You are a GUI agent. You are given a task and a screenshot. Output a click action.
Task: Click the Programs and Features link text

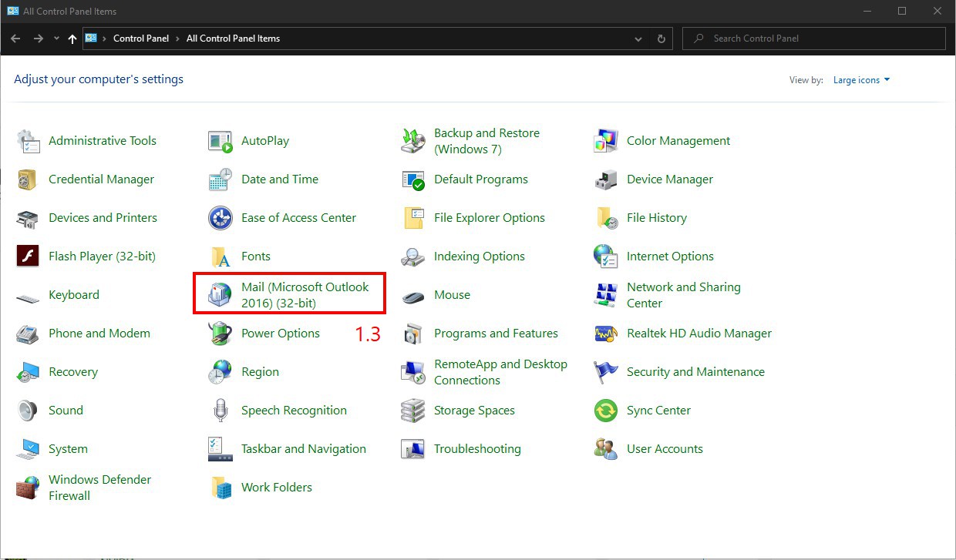(496, 334)
